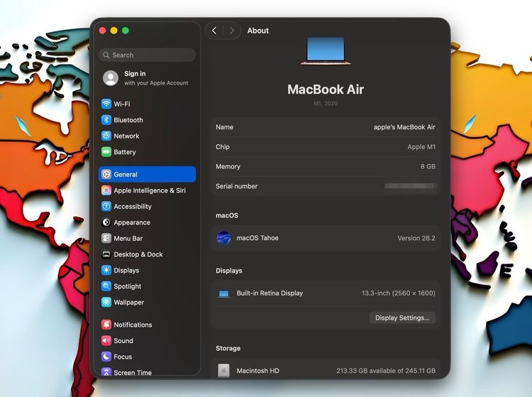Image resolution: width=532 pixels, height=397 pixels.
Task: Click the About title in toolbar
Action: pyautogui.click(x=258, y=31)
